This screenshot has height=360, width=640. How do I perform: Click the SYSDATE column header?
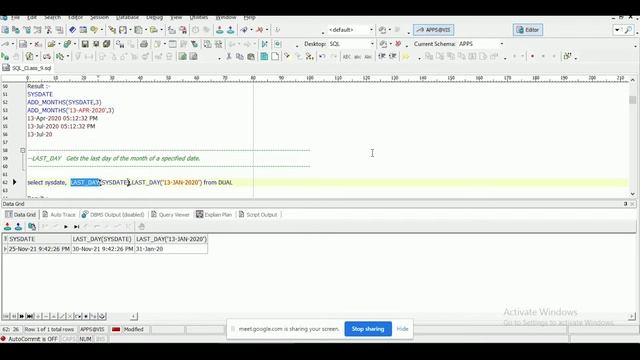tap(40, 239)
